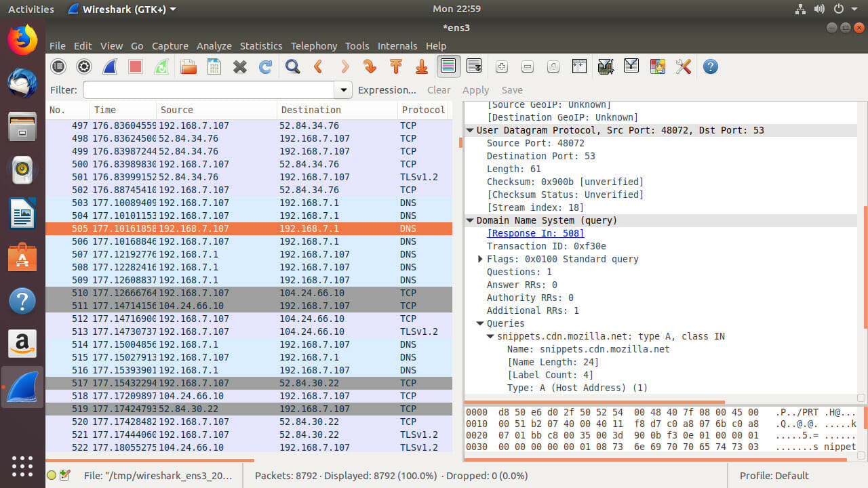Collapse the Domain Name System (query) section

click(470, 220)
